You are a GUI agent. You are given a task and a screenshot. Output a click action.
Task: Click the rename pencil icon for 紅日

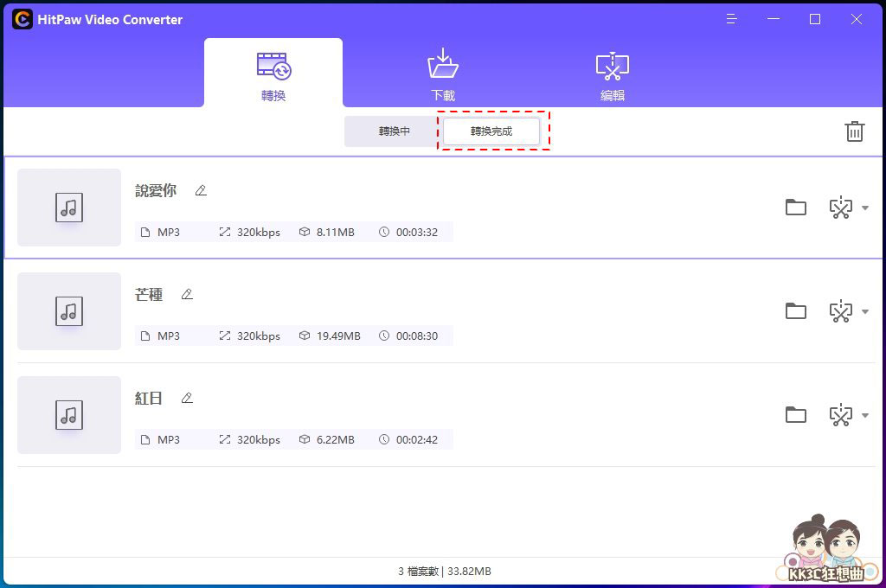(x=187, y=398)
